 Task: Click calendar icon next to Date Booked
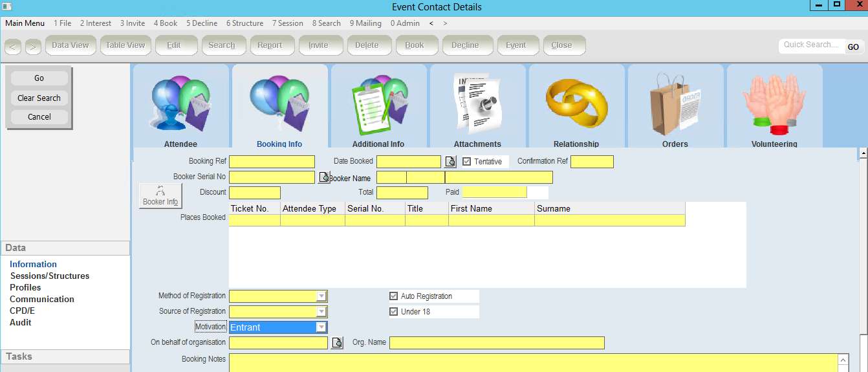coord(451,162)
